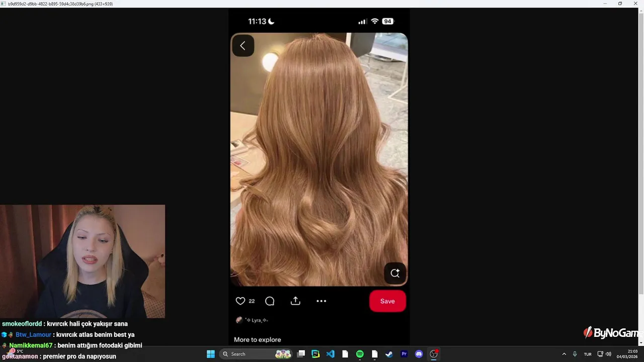Click the More to explore heading

(258, 339)
